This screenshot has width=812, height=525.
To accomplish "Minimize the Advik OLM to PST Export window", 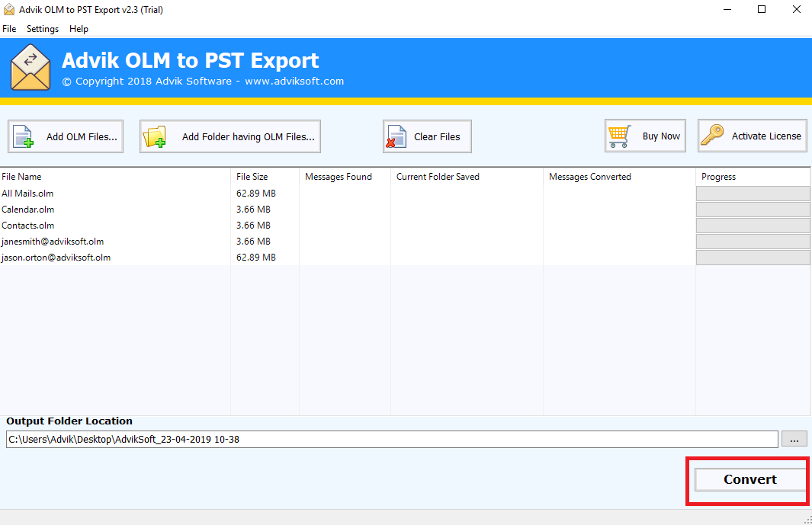I will pos(727,10).
